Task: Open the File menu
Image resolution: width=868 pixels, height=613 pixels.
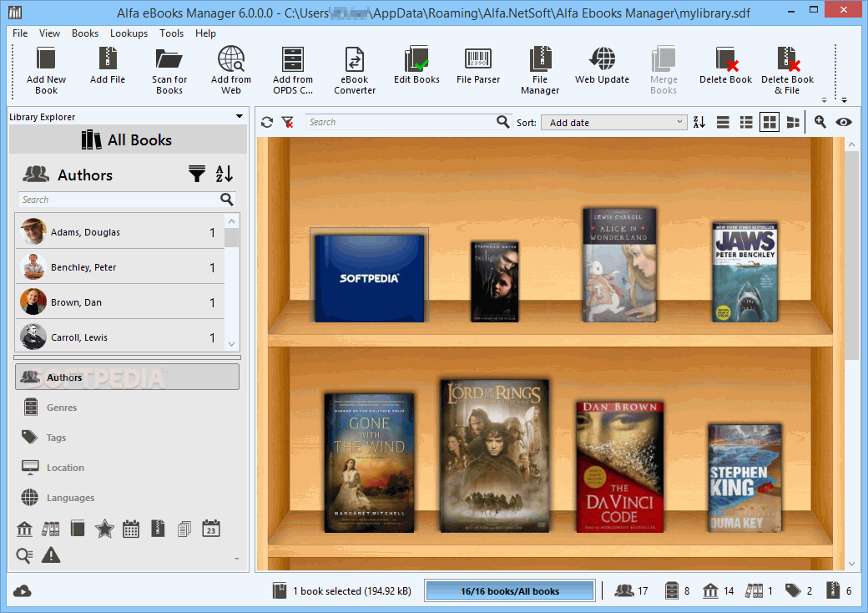Action: (x=20, y=33)
